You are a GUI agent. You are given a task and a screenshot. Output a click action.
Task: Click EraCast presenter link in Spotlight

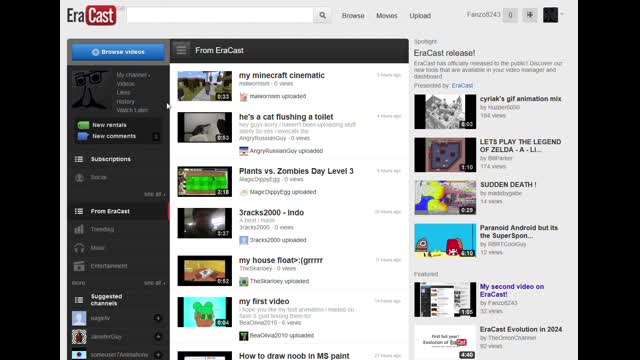pyautogui.click(x=462, y=86)
